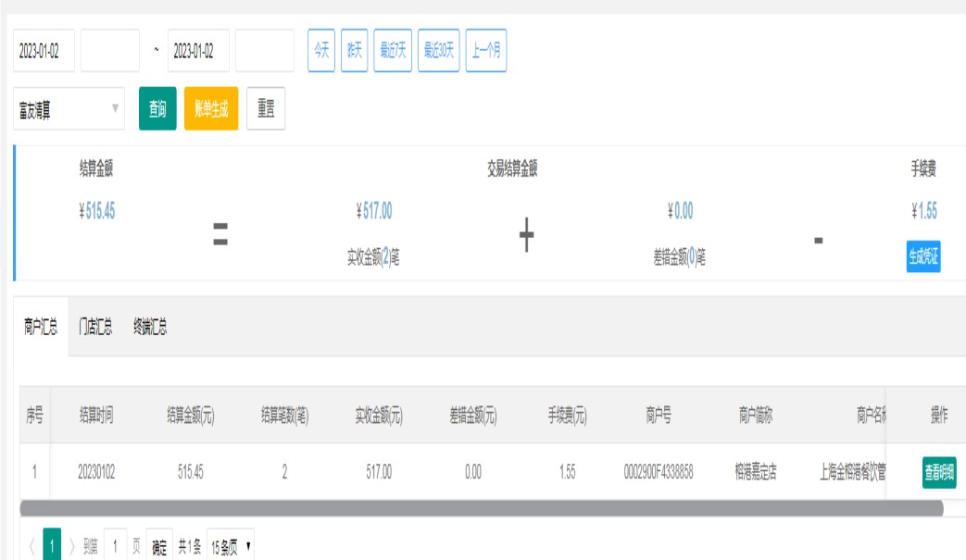This screenshot has height=560, width=966.
Task: Click the horizontal table scrollbar
Action: coord(482,508)
